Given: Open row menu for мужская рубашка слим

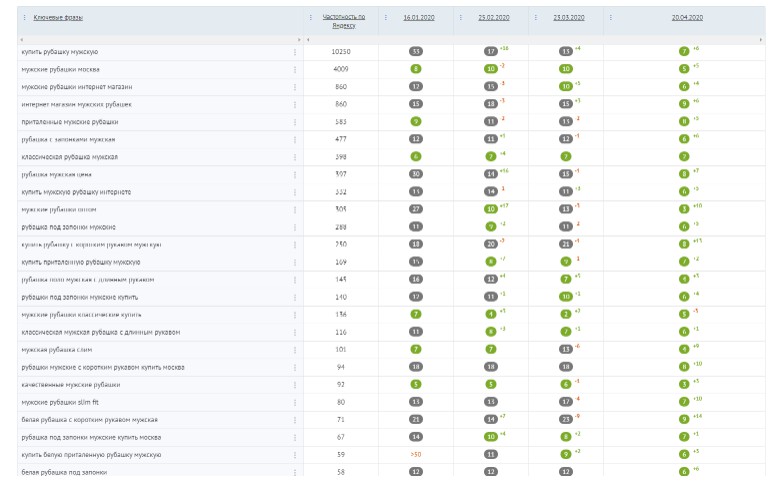Looking at the screenshot, I should [x=295, y=349].
